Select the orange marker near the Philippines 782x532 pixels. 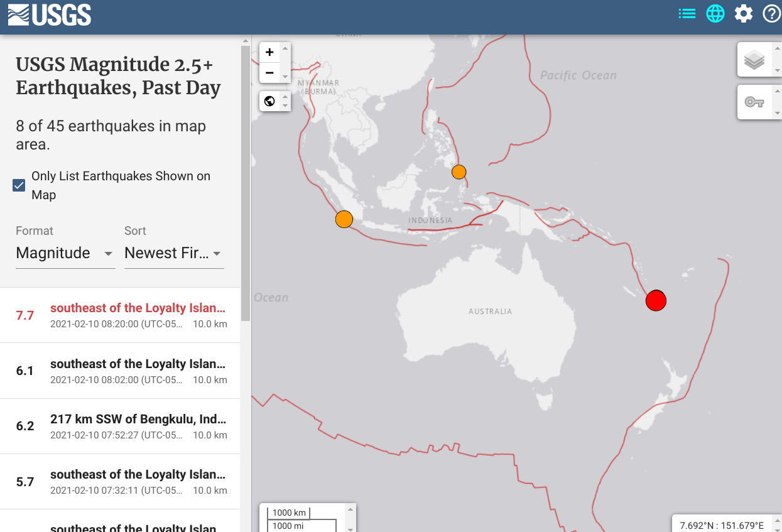pyautogui.click(x=459, y=171)
